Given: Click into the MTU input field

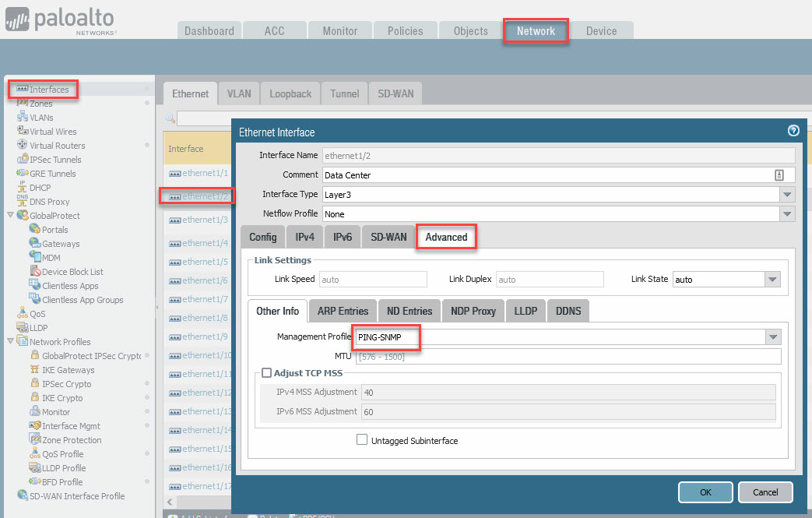Looking at the screenshot, I should pos(568,356).
